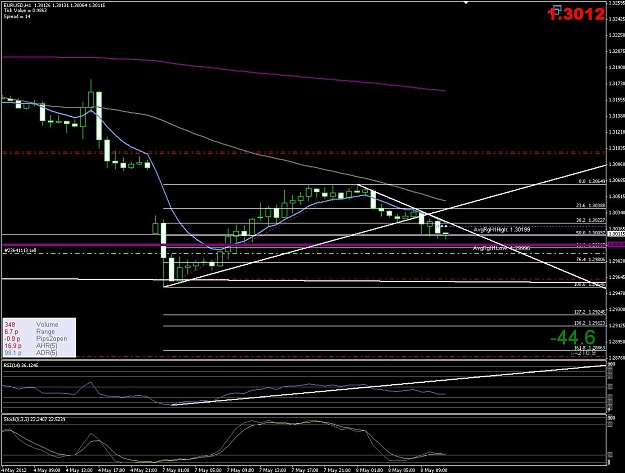Click the Spread = 14 info line

point(17,16)
